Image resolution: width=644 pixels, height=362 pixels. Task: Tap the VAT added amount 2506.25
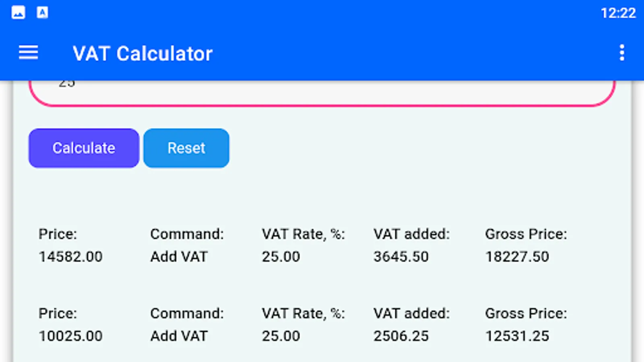[401, 336]
